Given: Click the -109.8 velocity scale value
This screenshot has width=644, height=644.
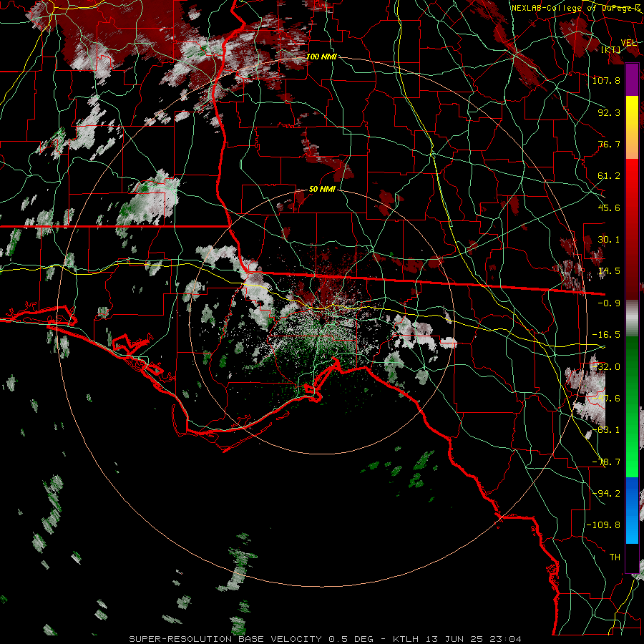Looking at the screenshot, I should pyautogui.click(x=604, y=525).
